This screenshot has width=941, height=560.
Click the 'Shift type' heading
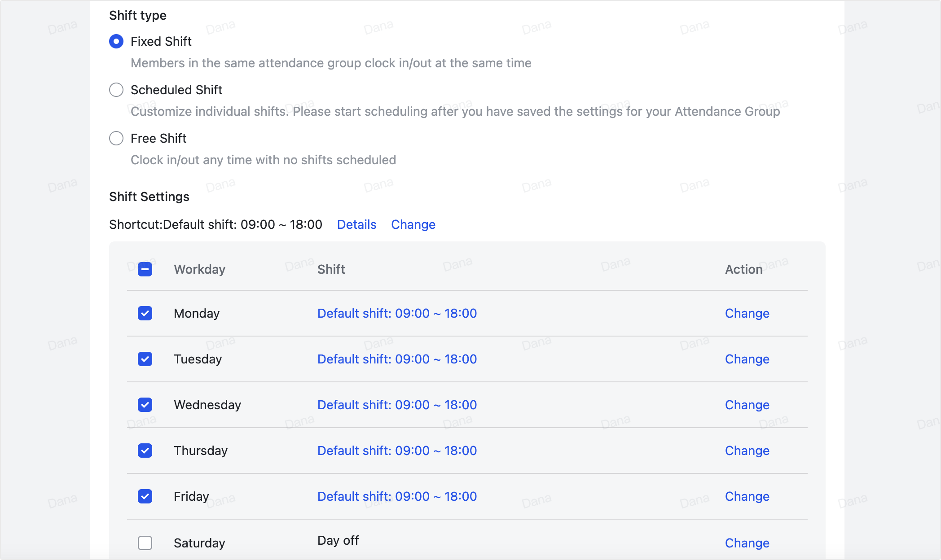pos(138,15)
